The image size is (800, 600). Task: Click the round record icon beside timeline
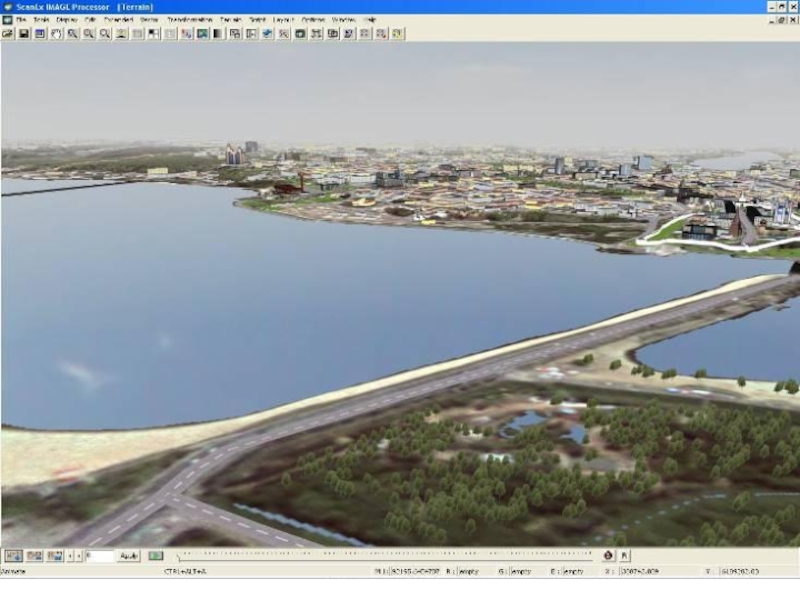point(608,555)
